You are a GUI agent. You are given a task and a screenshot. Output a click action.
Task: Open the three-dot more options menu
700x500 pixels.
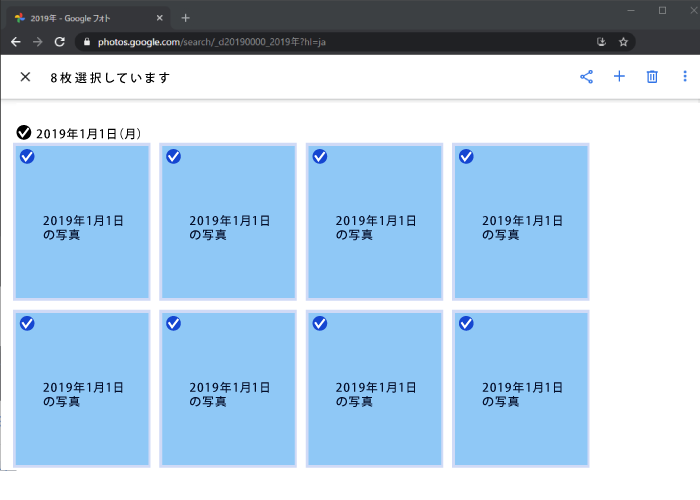pyautogui.click(x=685, y=76)
